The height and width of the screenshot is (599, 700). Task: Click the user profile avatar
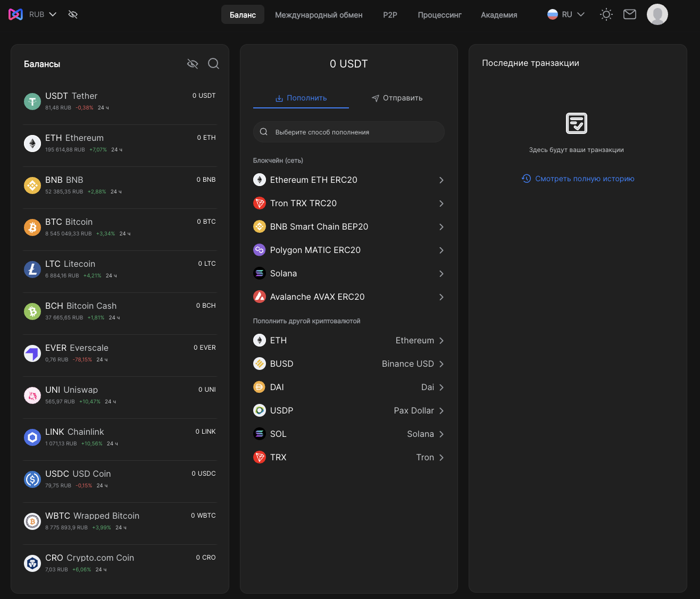(657, 14)
